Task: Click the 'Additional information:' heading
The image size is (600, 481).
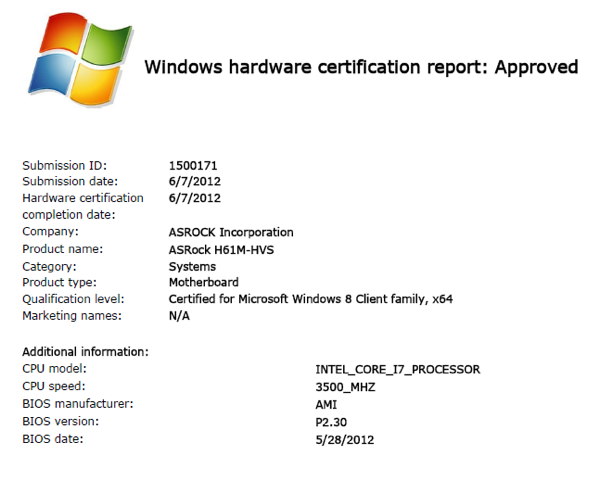Action: [x=85, y=352]
